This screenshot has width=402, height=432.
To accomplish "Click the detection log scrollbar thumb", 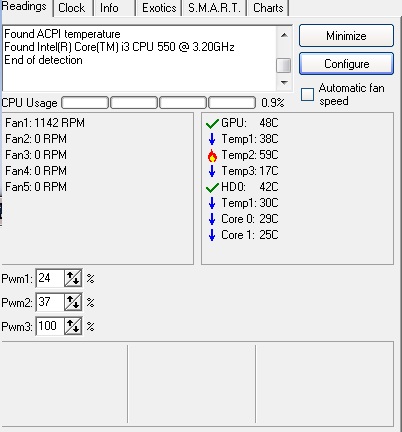I will click(284, 65).
